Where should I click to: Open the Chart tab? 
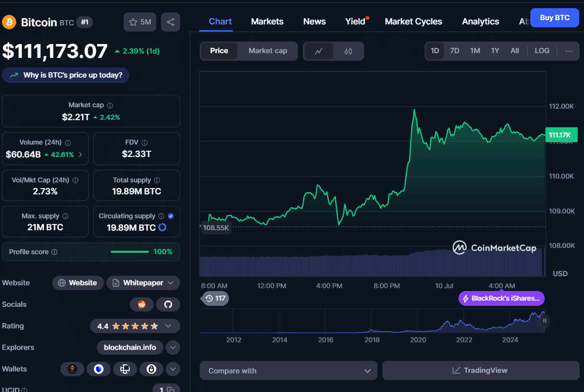tap(220, 22)
